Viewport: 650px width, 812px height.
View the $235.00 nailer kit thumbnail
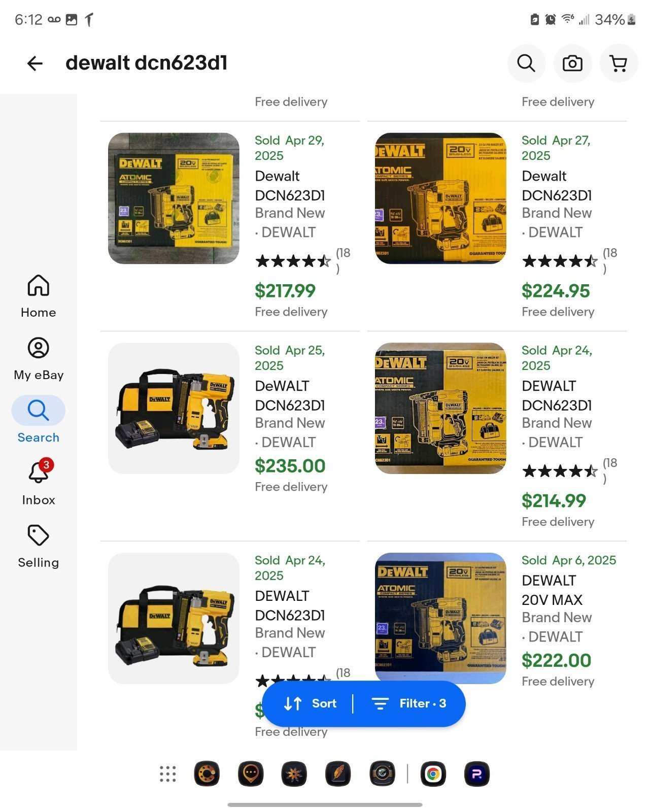click(174, 409)
